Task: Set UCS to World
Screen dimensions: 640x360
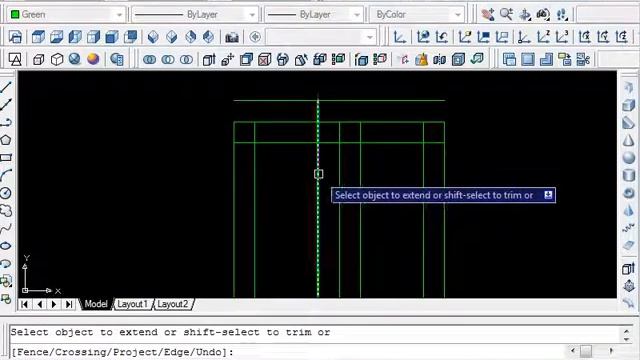Action: pos(423,37)
